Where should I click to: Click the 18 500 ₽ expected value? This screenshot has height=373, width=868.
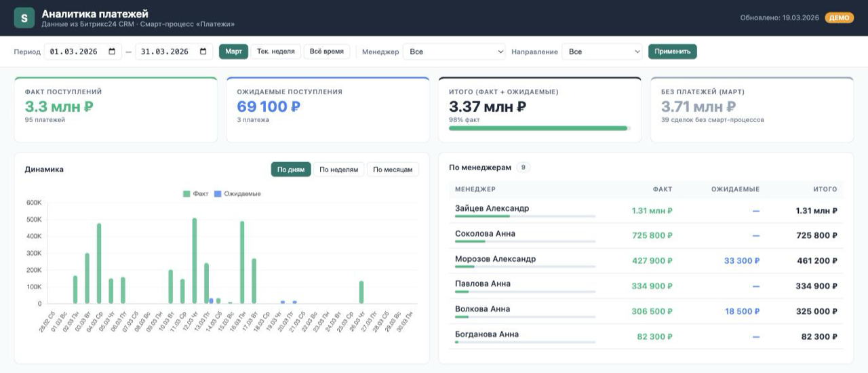[x=742, y=311]
